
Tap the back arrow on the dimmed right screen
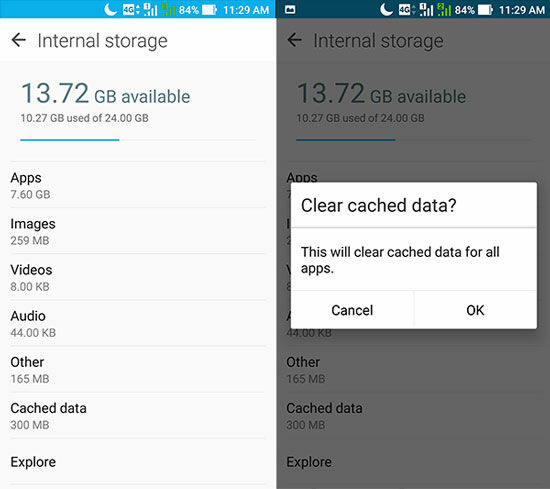coord(294,40)
